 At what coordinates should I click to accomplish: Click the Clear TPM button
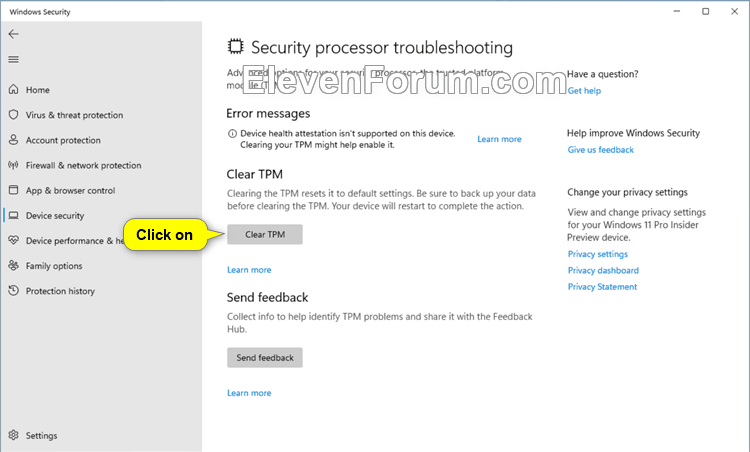coord(265,234)
